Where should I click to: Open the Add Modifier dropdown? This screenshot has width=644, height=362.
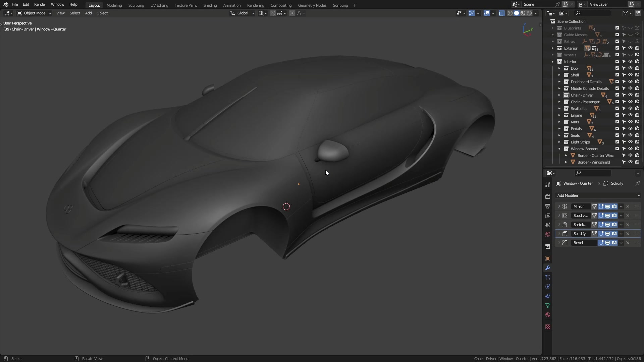click(x=598, y=195)
